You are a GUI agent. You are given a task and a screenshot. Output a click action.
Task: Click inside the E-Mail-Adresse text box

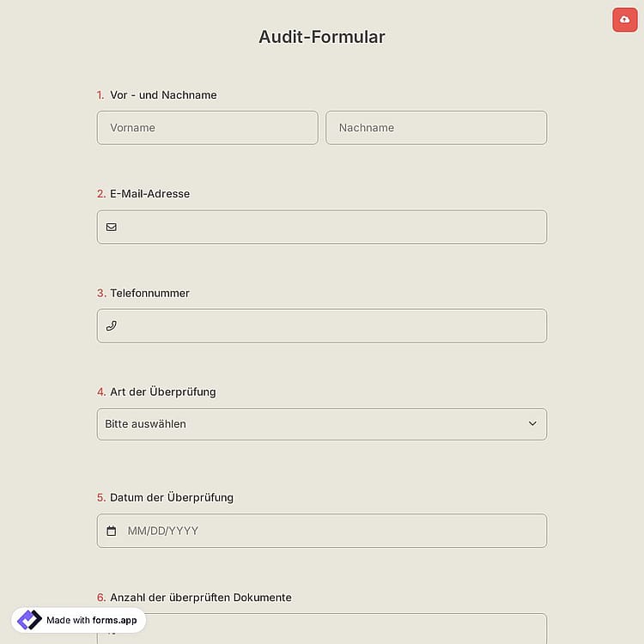tap(322, 228)
